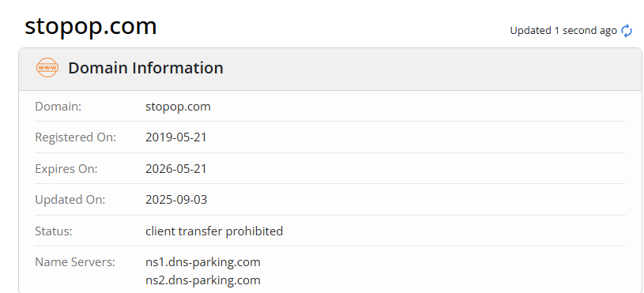
Task: Click the blue refresh arrows icon
Action: (627, 31)
